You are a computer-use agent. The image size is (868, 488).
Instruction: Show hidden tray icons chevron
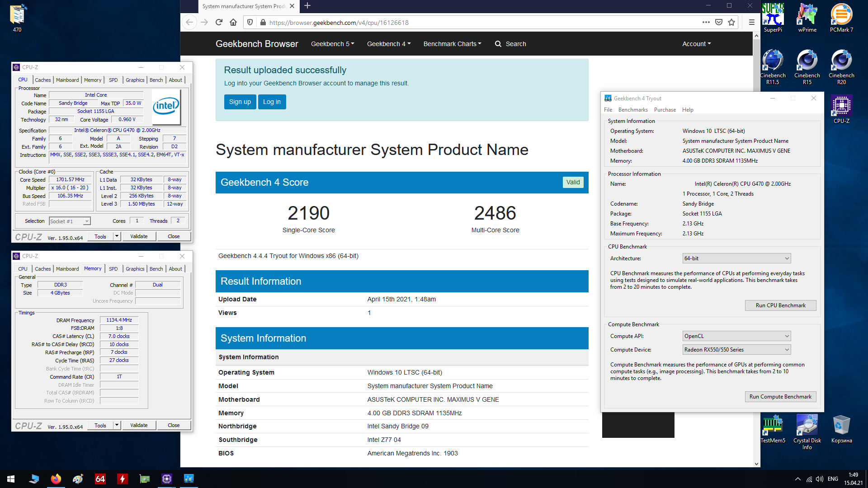click(x=797, y=479)
